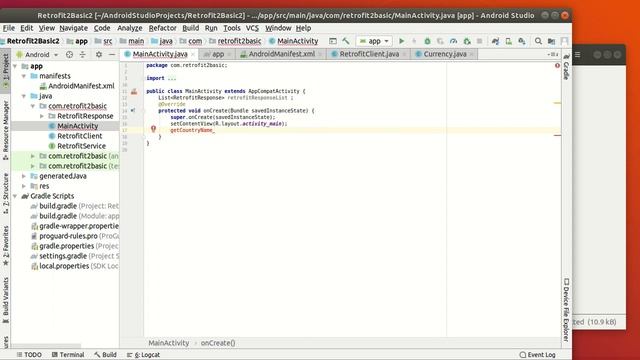Collapse the java folder arrow
This screenshot has width=640, height=360.
pyautogui.click(x=24, y=96)
